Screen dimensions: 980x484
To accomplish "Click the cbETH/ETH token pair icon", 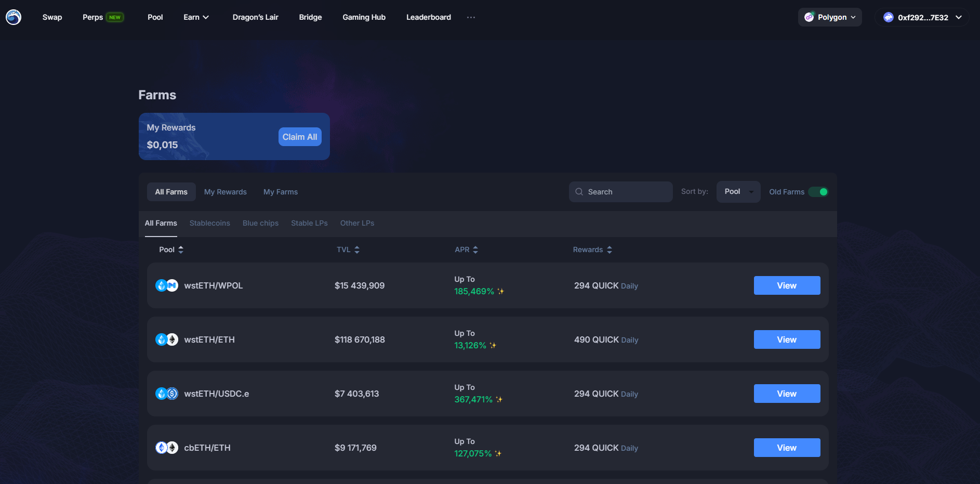I will click(167, 448).
